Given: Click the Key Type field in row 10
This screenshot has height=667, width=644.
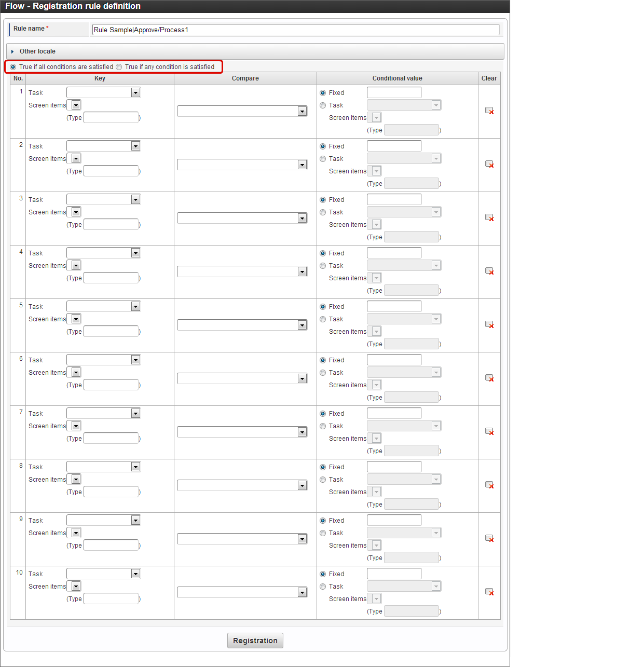Looking at the screenshot, I should click(111, 598).
